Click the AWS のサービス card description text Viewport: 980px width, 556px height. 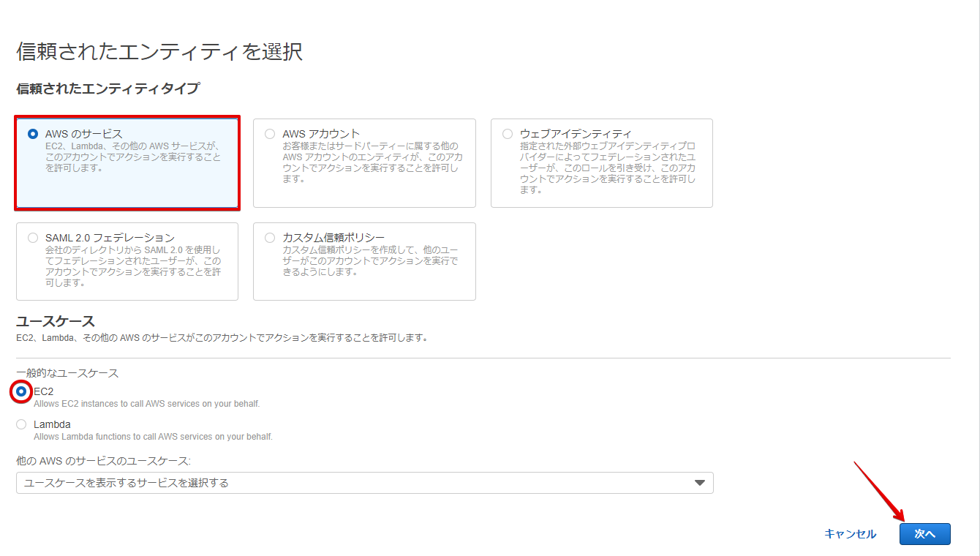pyautogui.click(x=133, y=157)
